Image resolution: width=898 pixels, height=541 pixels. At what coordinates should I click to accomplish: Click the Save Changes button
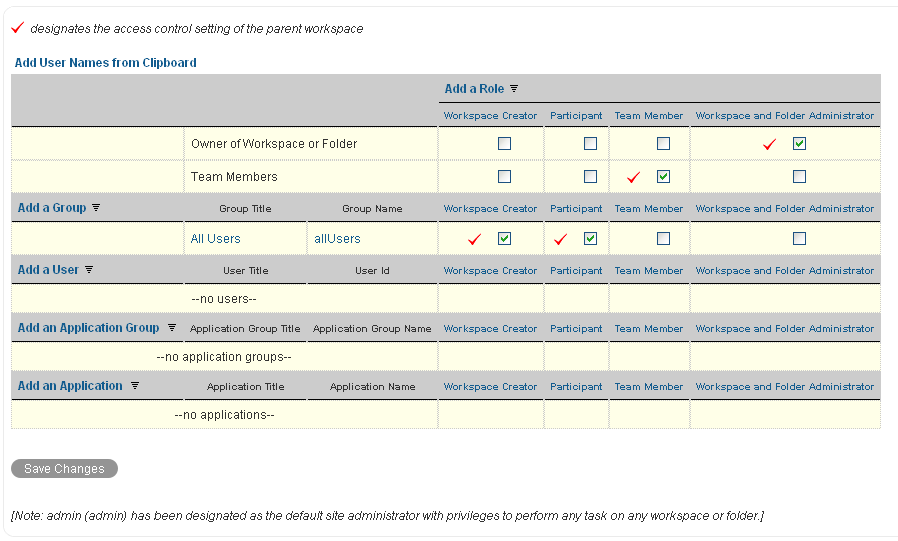click(x=64, y=469)
